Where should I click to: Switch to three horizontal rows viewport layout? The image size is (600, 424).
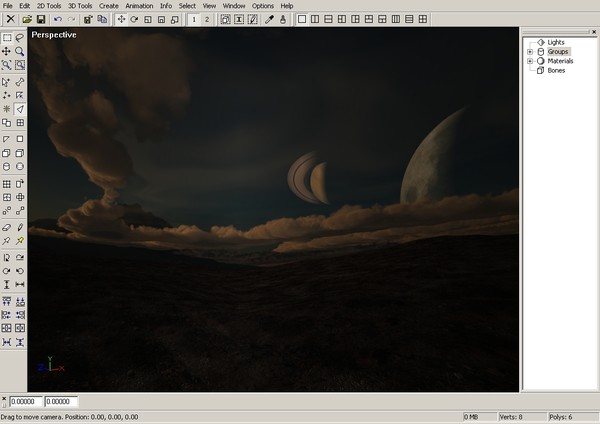[409, 19]
